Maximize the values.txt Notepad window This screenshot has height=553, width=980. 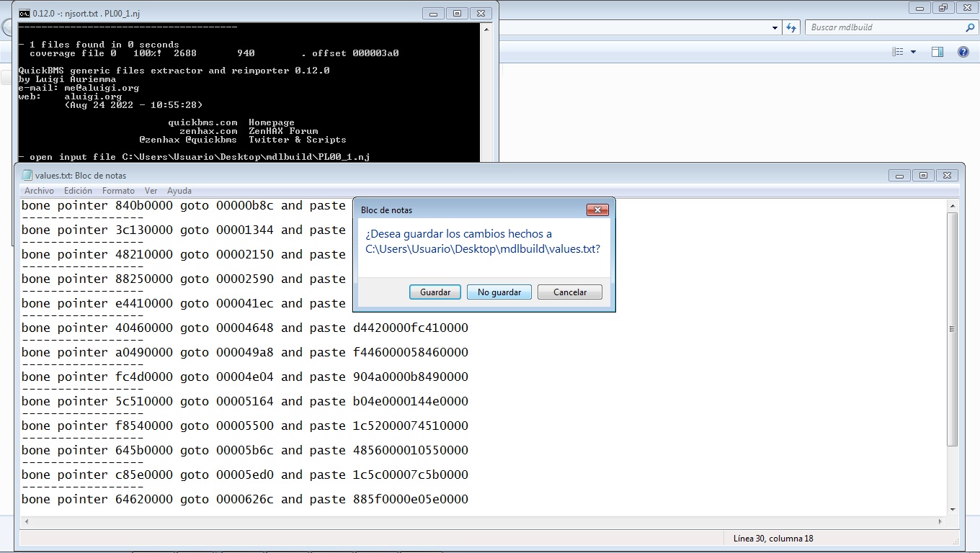pyautogui.click(x=923, y=175)
